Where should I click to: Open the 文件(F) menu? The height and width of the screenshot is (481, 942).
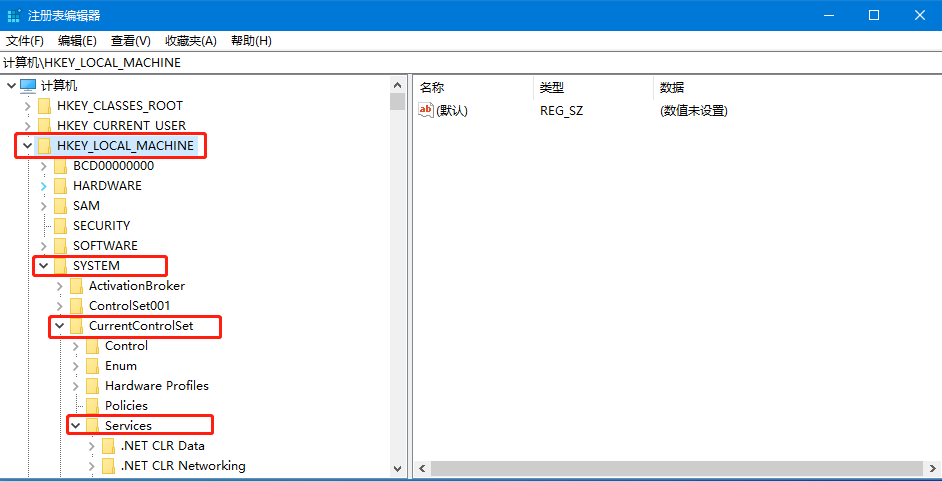click(25, 41)
